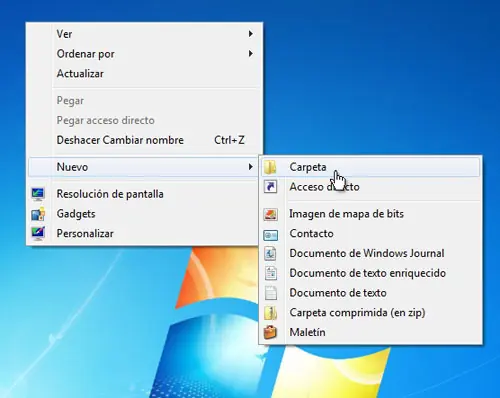
Task: Click the Nuevo submenu arrow
Action: coord(250,167)
